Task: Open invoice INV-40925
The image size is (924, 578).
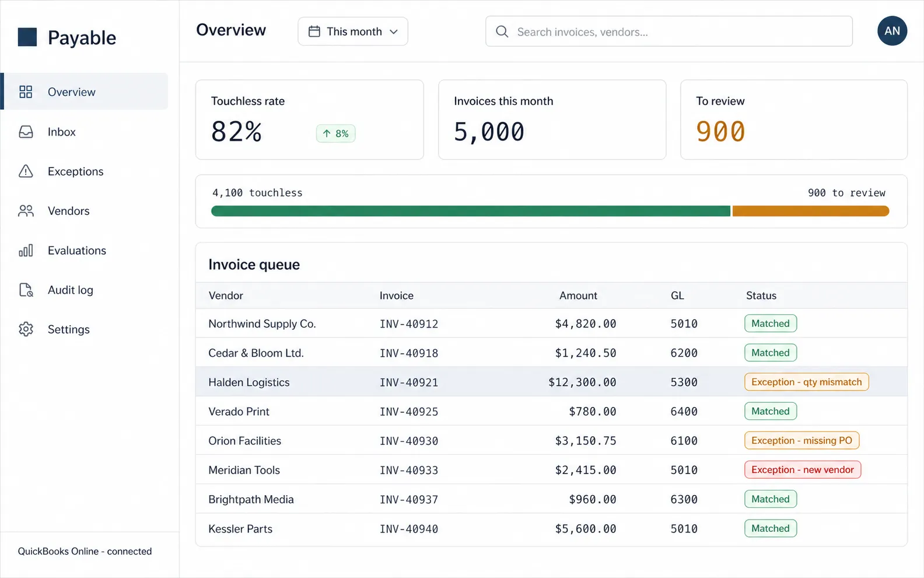Action: tap(409, 412)
